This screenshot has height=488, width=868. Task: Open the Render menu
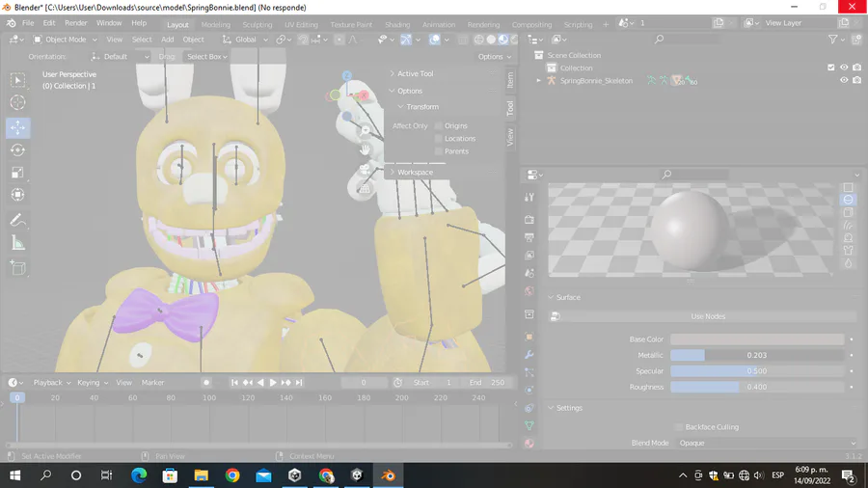(76, 23)
